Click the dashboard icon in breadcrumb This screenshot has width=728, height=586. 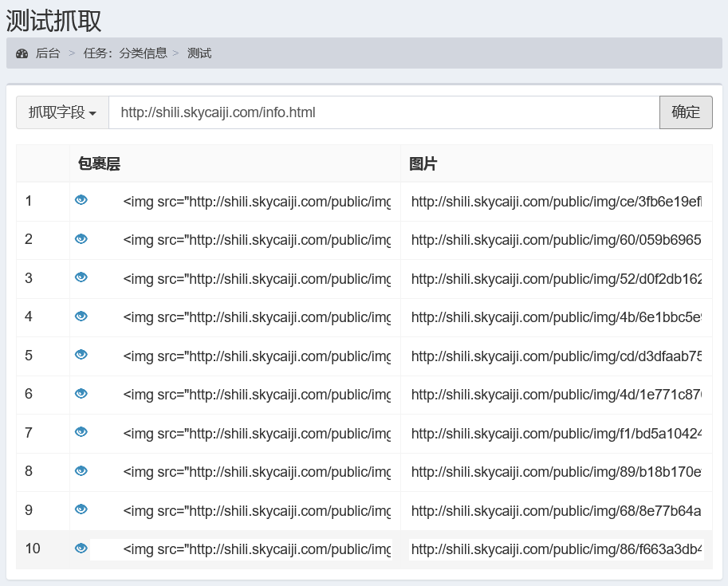coord(22,53)
